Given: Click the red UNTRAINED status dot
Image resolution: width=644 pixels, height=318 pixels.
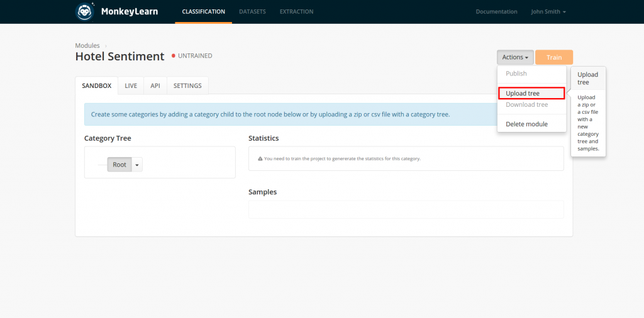Looking at the screenshot, I should coord(174,56).
